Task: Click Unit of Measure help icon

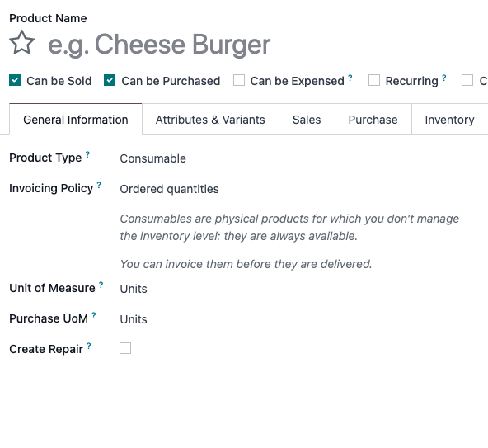Action: [x=101, y=285]
